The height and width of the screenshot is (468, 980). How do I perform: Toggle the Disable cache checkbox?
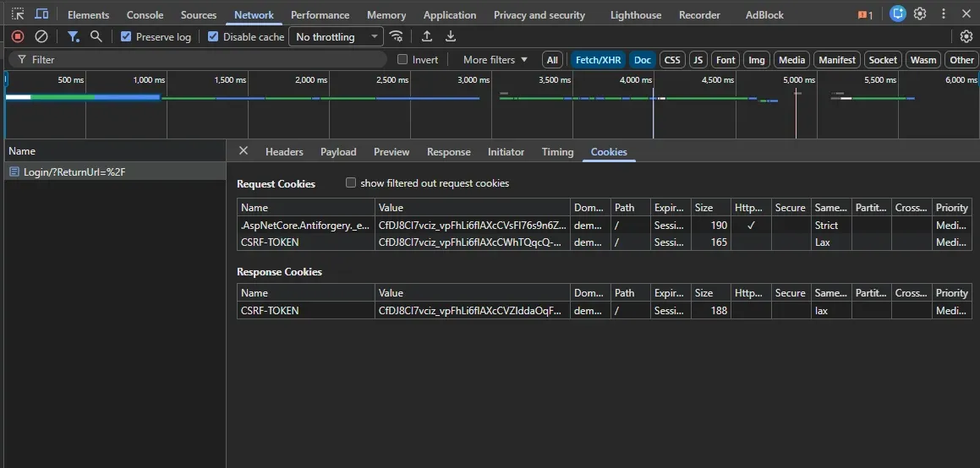213,37
